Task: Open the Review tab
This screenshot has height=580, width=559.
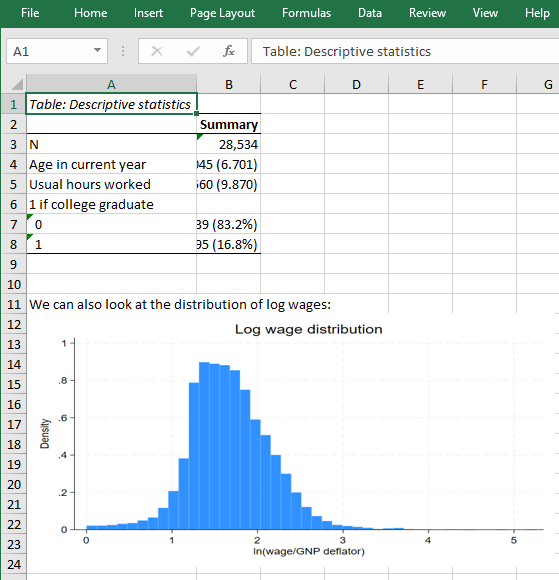Action: (427, 13)
